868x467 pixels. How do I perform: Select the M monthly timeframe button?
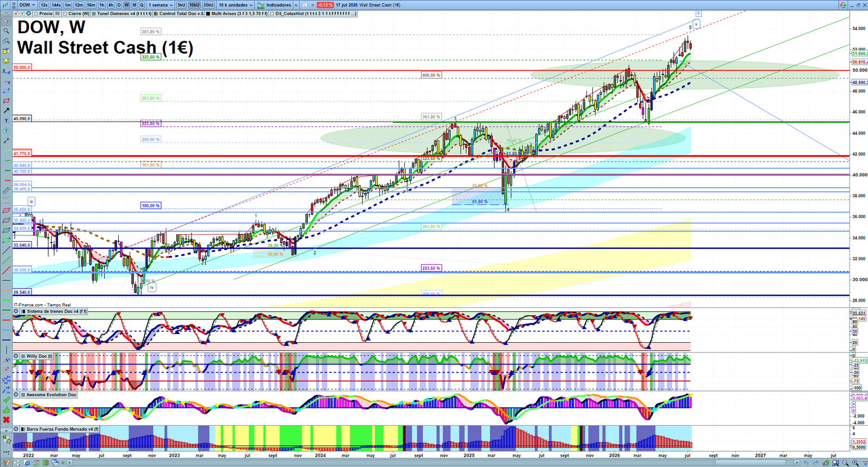[134, 5]
